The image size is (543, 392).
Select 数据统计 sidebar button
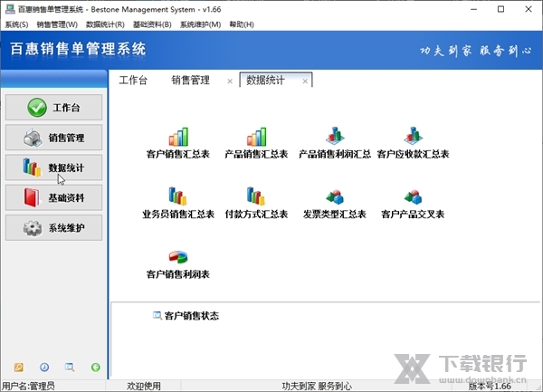coord(53,167)
